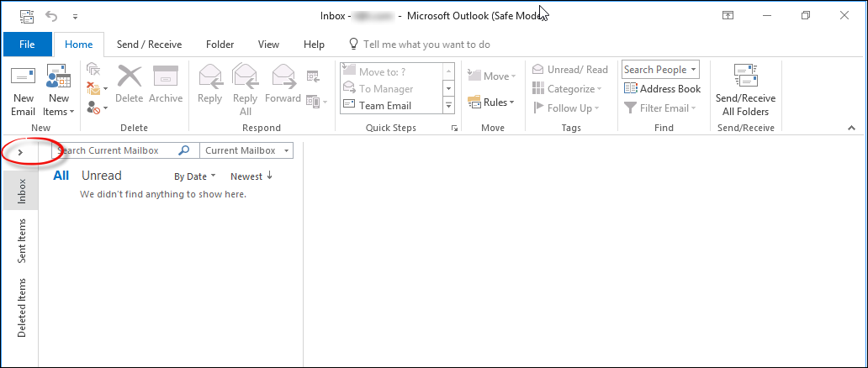
Task: Open the Rules dropdown
Action: pyautogui.click(x=491, y=102)
